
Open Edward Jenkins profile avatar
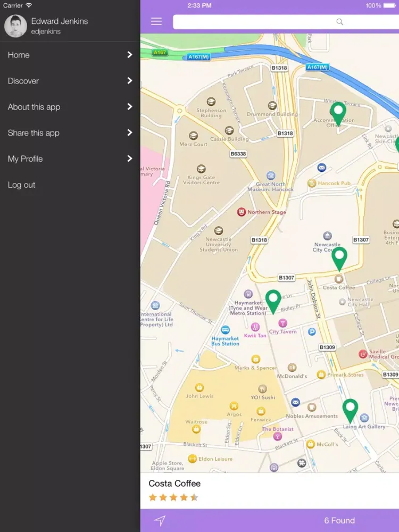click(x=15, y=26)
